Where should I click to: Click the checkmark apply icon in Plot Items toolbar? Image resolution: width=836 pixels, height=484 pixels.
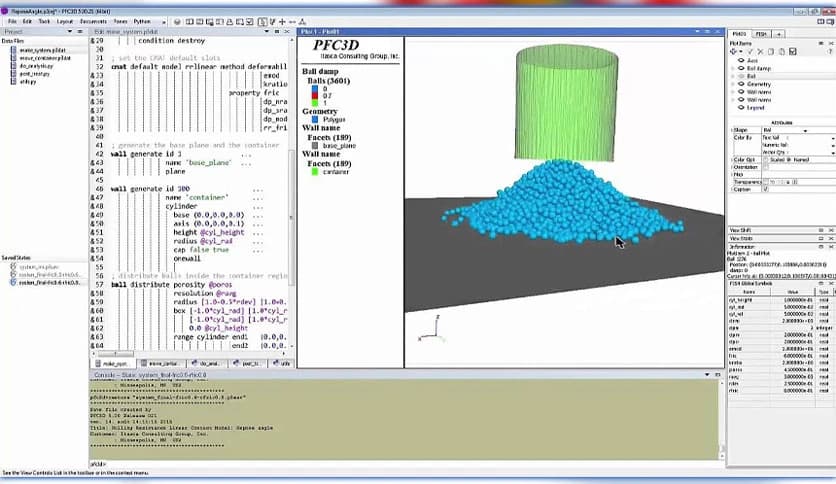coord(750,52)
